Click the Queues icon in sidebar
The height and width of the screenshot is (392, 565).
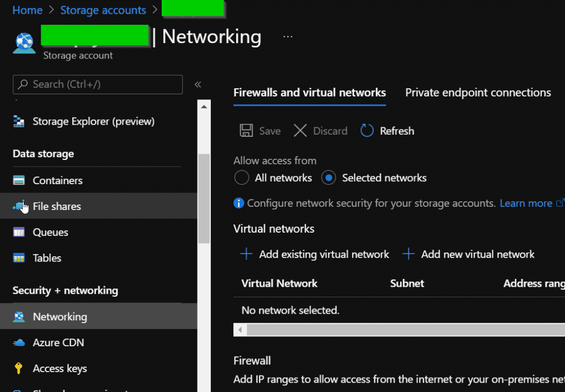tap(19, 233)
